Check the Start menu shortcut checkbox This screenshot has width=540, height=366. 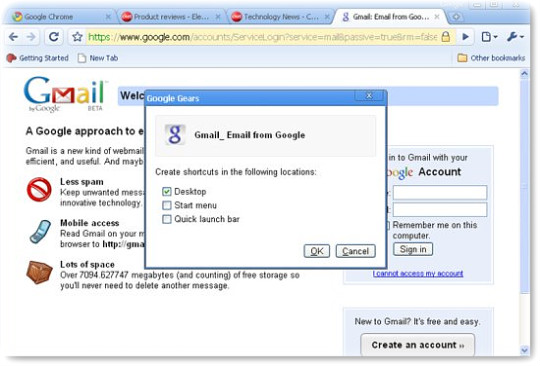[x=167, y=205]
